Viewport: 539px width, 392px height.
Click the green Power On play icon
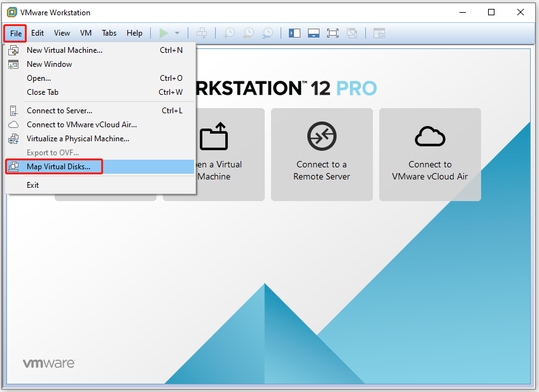coord(164,33)
